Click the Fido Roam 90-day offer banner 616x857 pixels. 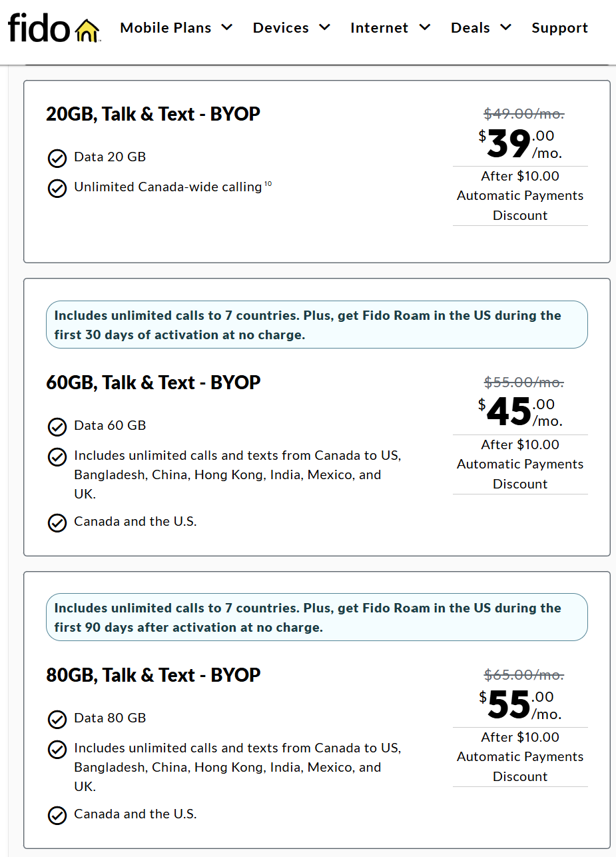tap(316, 617)
